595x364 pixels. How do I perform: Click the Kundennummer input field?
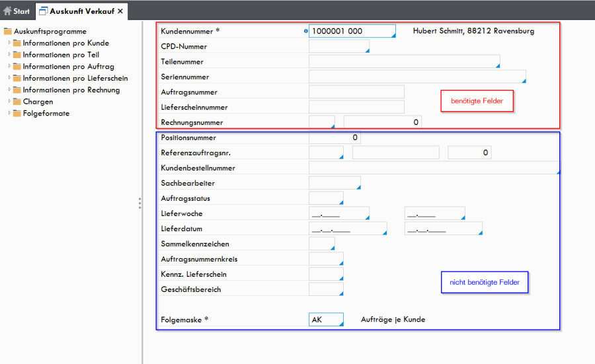coord(352,31)
